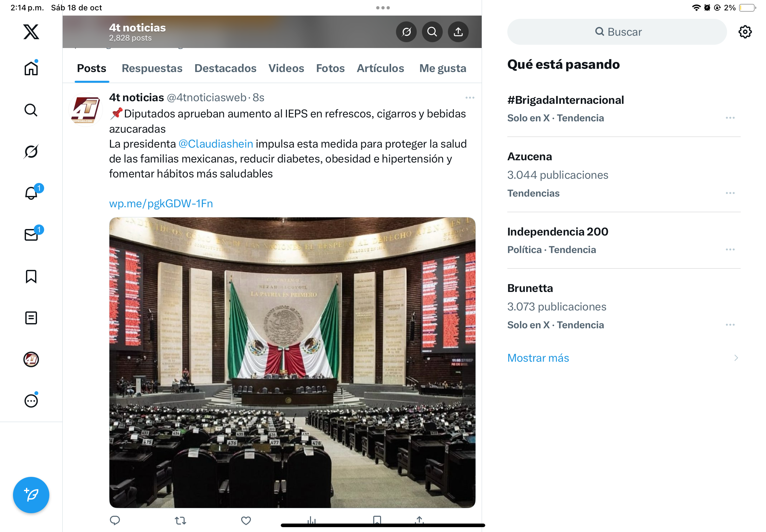Open the Grok icon in sidebar
The height and width of the screenshot is (532, 766).
pyautogui.click(x=31, y=152)
